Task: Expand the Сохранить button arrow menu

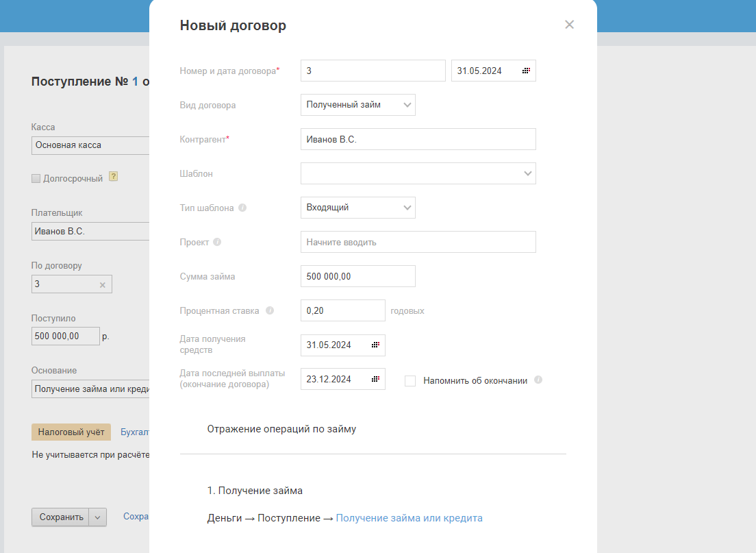Action: (98, 517)
